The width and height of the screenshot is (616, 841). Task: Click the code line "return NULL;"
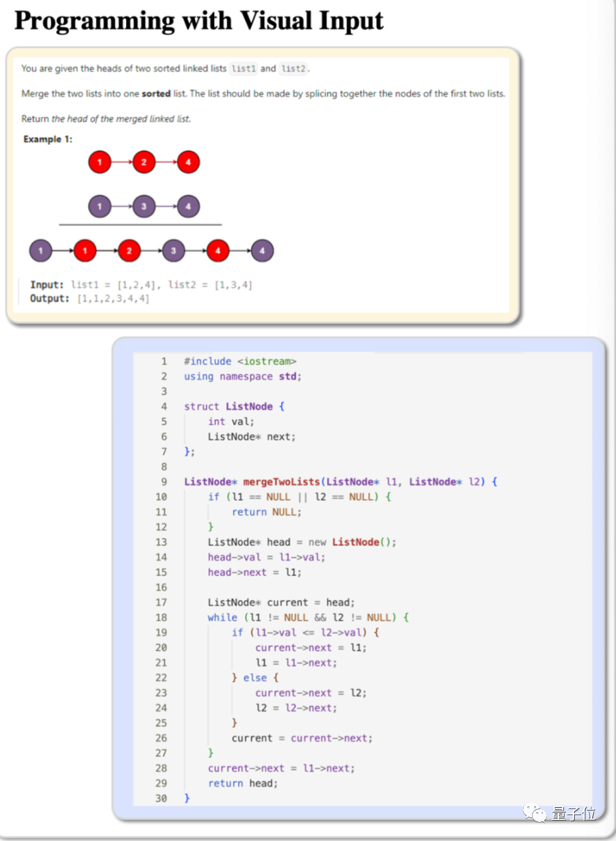click(267, 512)
